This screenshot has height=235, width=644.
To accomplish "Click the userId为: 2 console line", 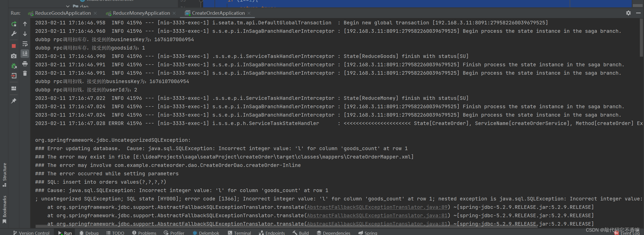I will pyautogui.click(x=86, y=90).
